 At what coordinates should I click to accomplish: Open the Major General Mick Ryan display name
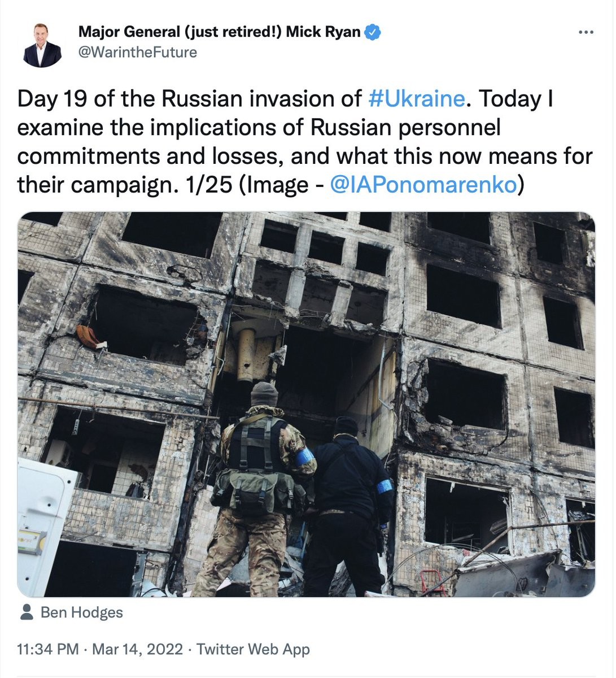tap(219, 32)
